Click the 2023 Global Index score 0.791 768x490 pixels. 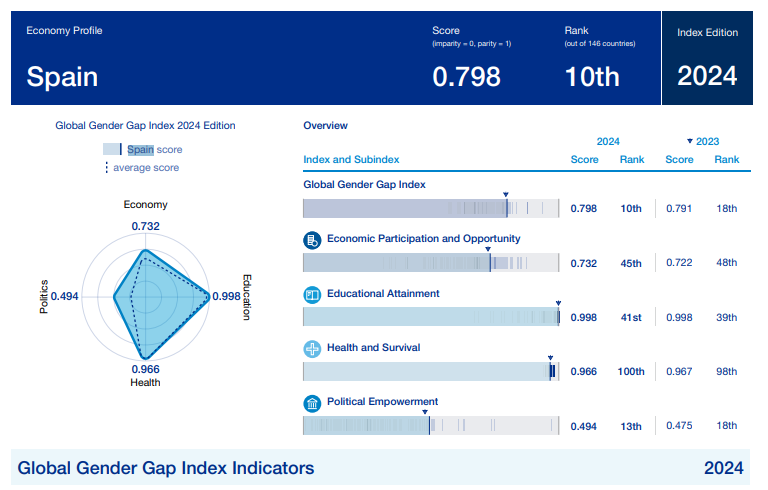pos(679,209)
